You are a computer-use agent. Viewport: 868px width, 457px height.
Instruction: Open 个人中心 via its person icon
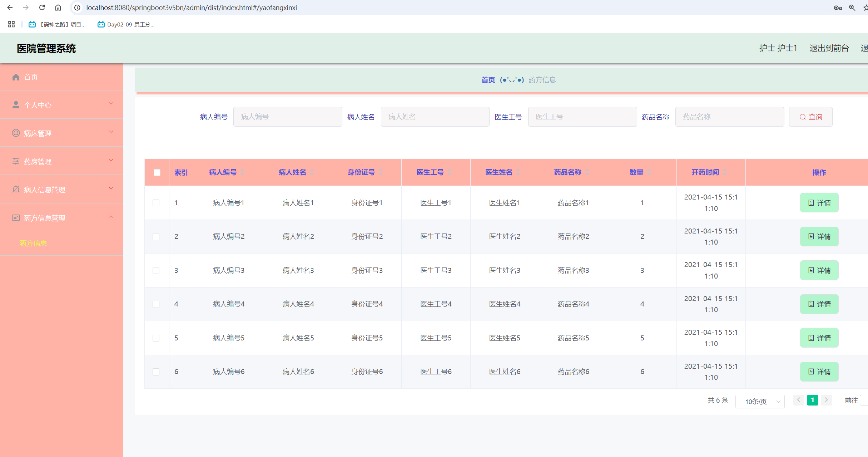click(x=16, y=104)
